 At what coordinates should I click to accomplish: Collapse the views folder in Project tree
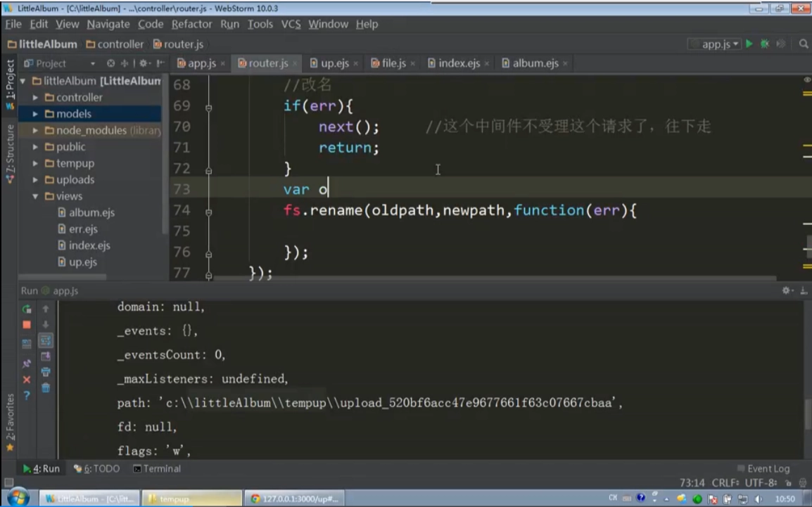point(34,196)
